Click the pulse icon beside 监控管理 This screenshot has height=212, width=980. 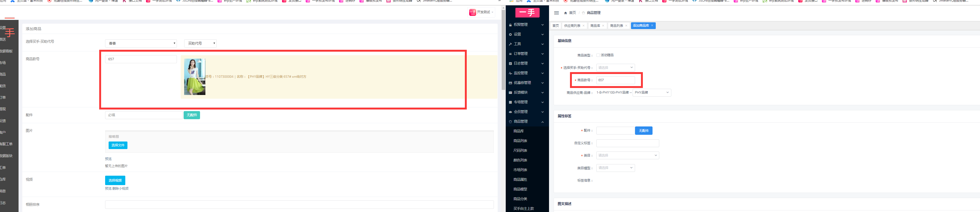[x=510, y=73]
